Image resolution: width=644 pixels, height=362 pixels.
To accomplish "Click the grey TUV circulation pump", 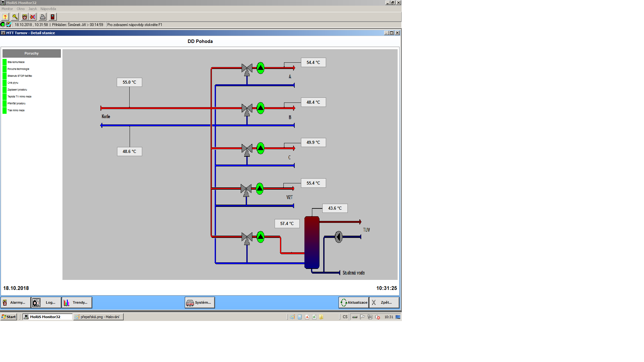I will click(x=338, y=237).
